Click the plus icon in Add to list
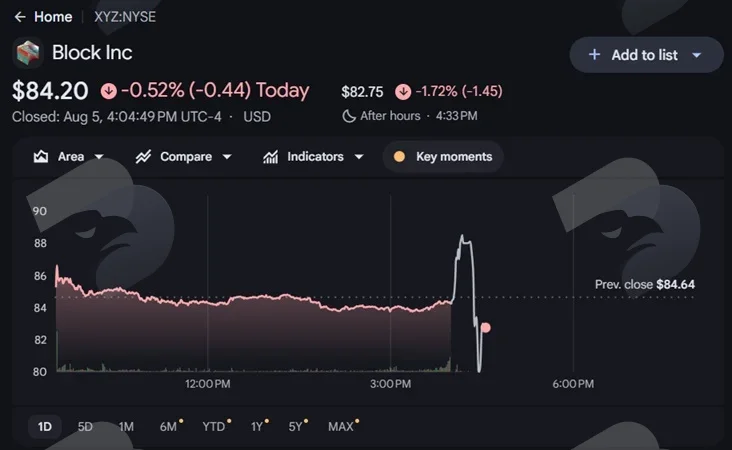 (x=594, y=55)
